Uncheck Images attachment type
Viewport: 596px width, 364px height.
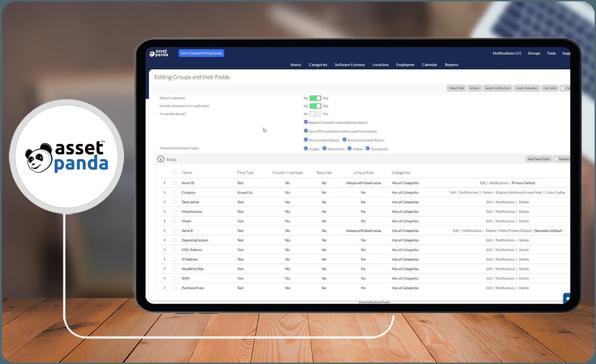[306, 148]
